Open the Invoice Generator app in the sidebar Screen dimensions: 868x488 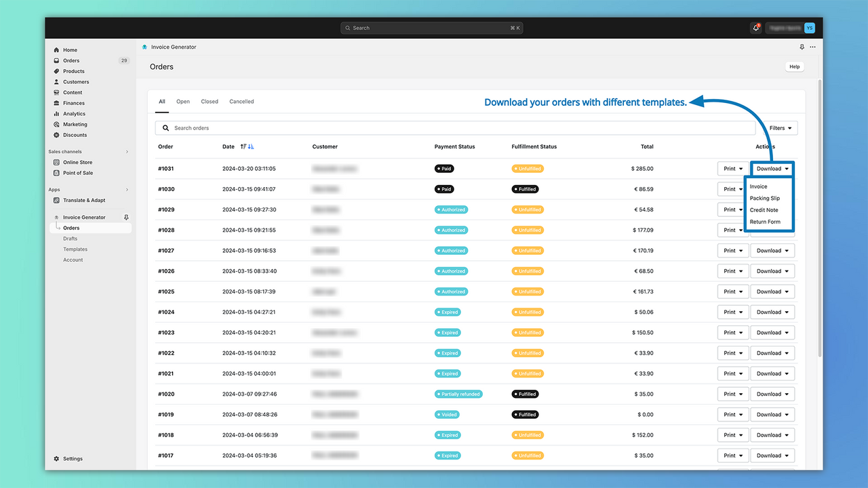(84, 218)
